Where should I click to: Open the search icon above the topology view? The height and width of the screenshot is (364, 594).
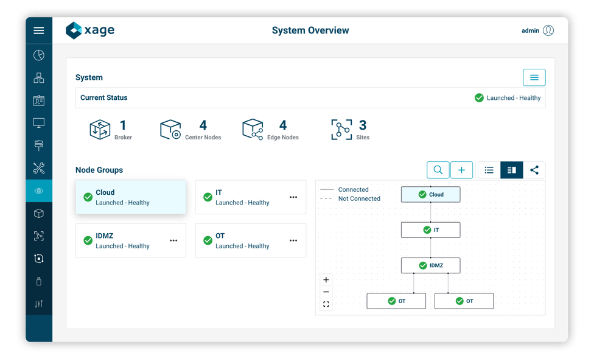[438, 170]
